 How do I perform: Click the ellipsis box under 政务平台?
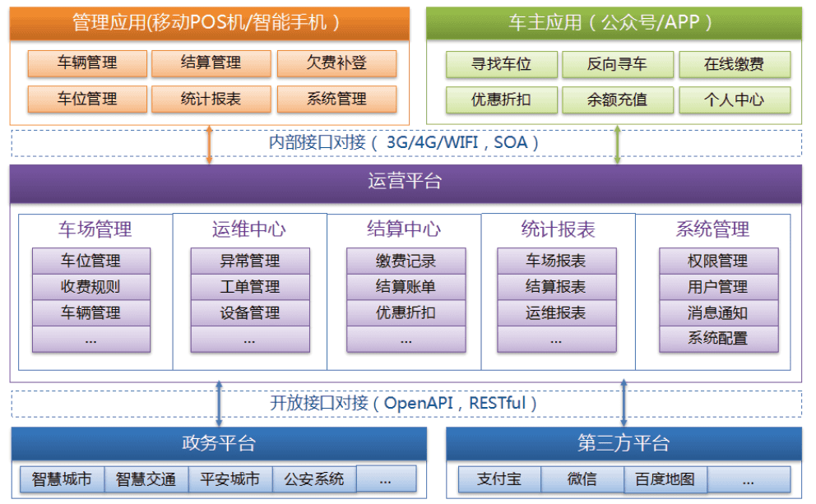(x=386, y=479)
